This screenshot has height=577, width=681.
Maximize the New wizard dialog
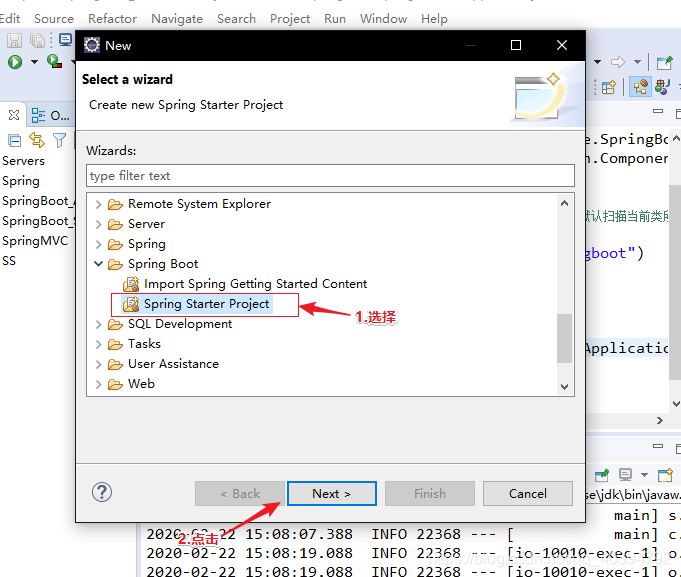point(516,45)
